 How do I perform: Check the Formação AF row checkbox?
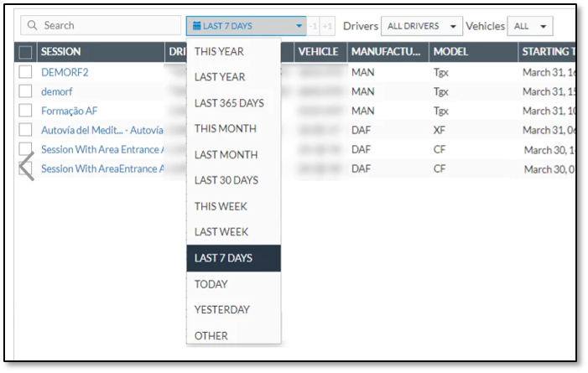click(25, 110)
